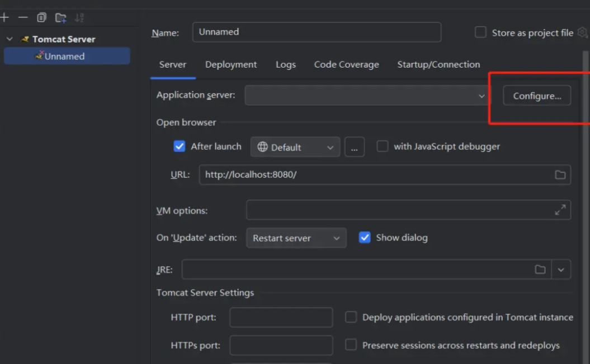Open the Code Coverage tab

tap(347, 65)
